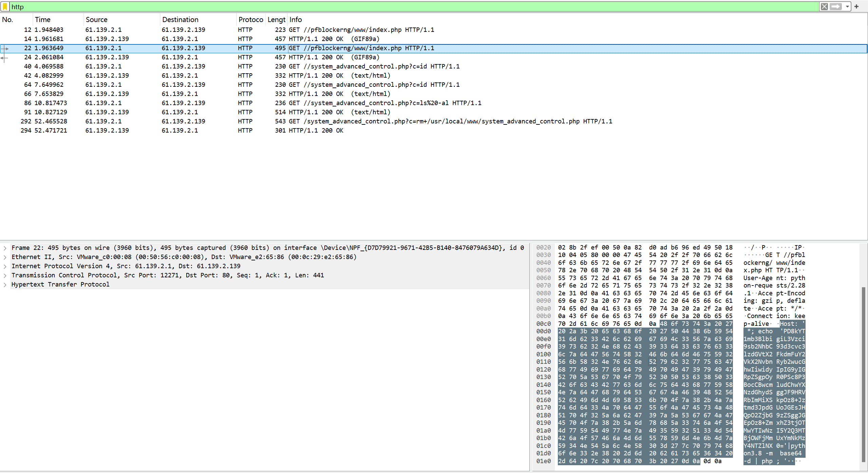Apply the display filter arrow button
Screen dimensions: 868x473
836,6
